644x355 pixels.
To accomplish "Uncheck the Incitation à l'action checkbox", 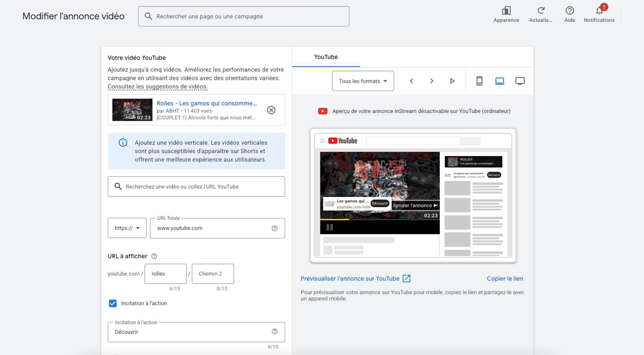I will (x=112, y=303).
